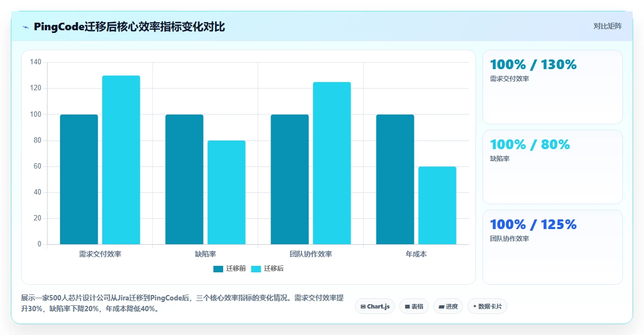Click the PingCode迁移后核心效率指标变化对比 title
The width and height of the screenshot is (644, 335).
[x=129, y=27]
